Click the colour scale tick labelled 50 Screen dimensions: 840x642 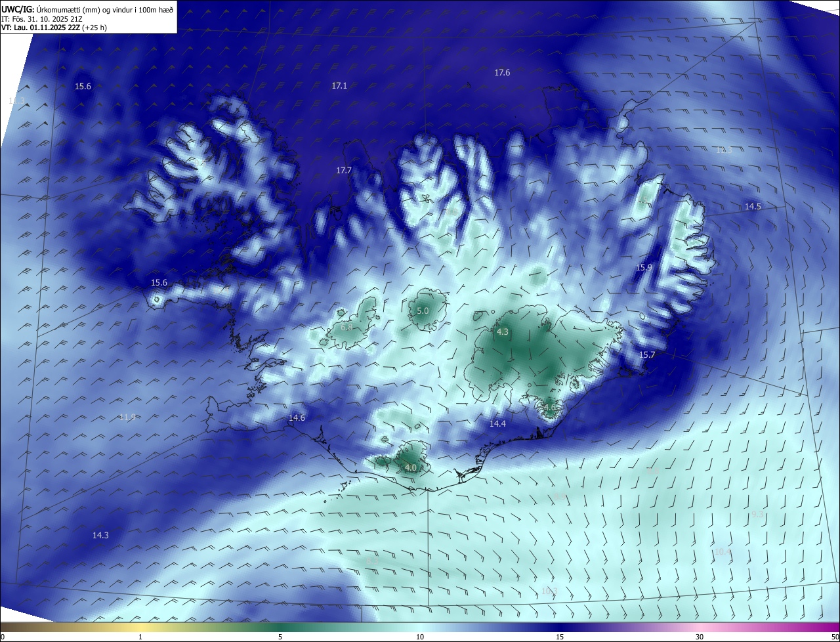835,637
